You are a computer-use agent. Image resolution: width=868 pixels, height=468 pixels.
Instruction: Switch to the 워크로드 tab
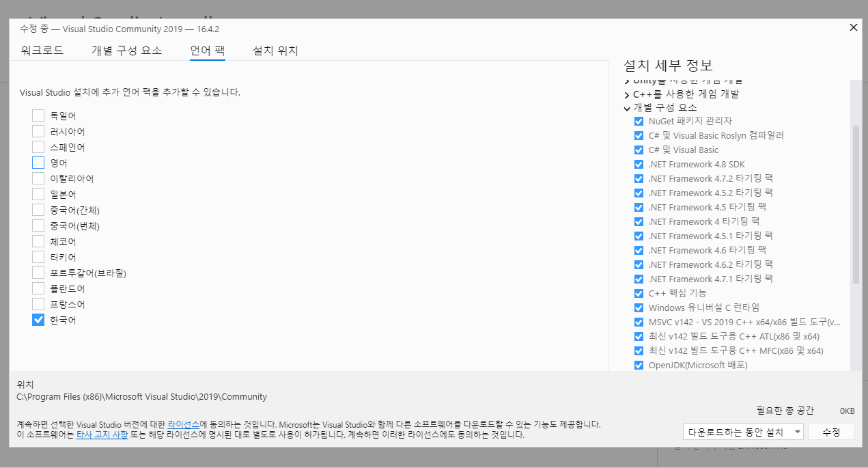coord(42,51)
